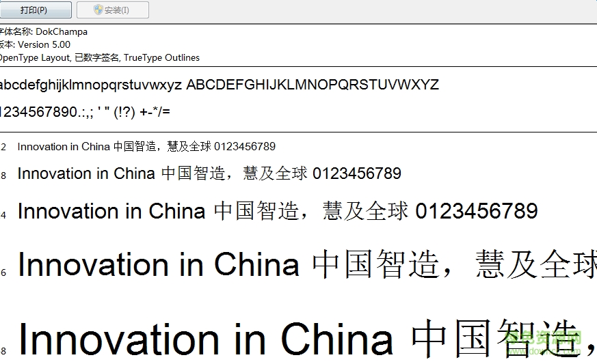The height and width of the screenshot is (364, 597).
Task: Select the font name text DokChampa
Action: [x=62, y=31]
